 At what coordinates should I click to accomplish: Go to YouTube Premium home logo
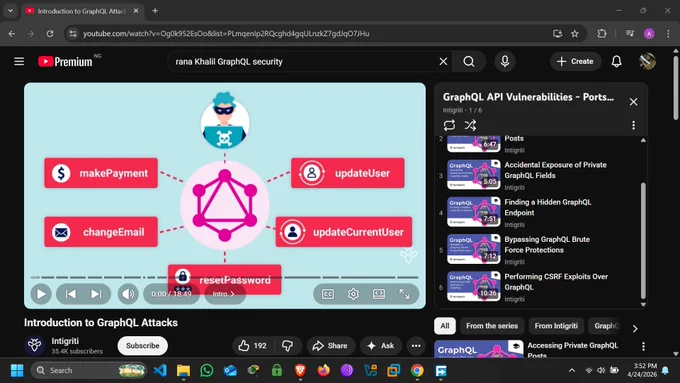pos(65,62)
